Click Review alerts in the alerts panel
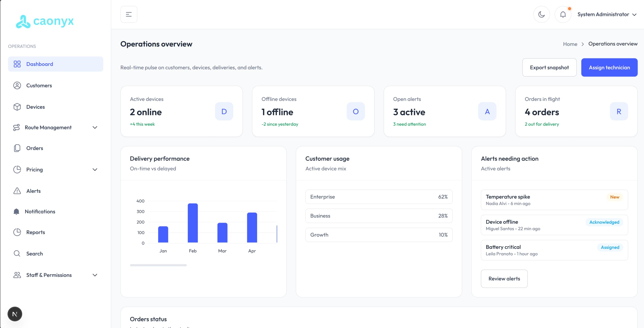This screenshot has height=328, width=644. pyautogui.click(x=504, y=279)
